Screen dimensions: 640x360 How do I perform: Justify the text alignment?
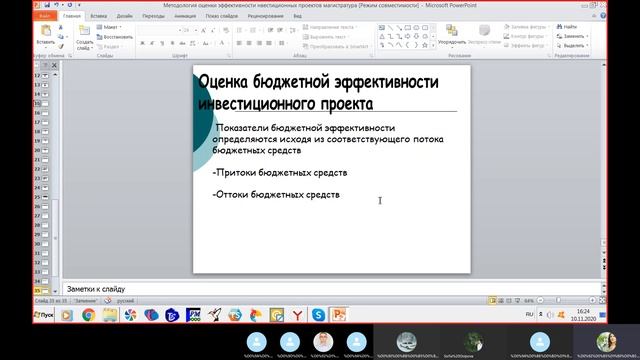tap(269, 43)
